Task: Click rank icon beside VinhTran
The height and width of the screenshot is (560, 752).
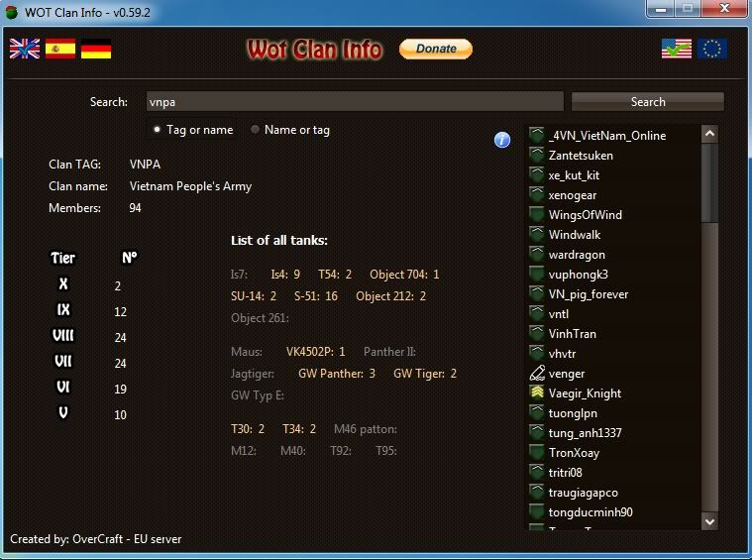Action: [x=537, y=333]
